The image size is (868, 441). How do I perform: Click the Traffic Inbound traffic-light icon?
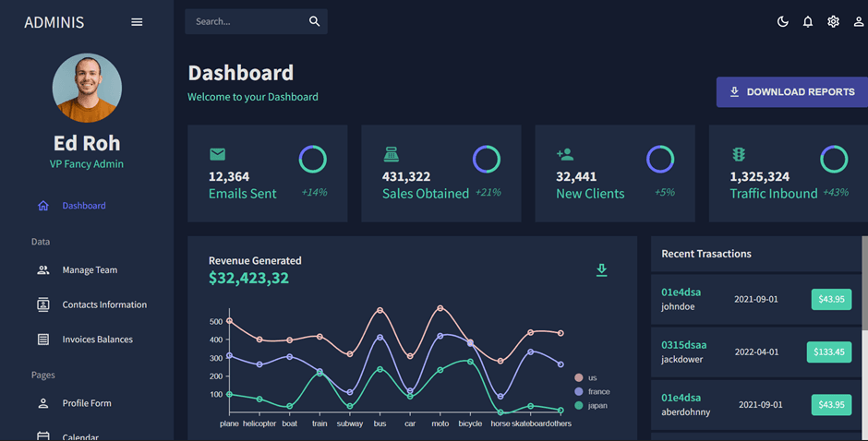pos(739,154)
